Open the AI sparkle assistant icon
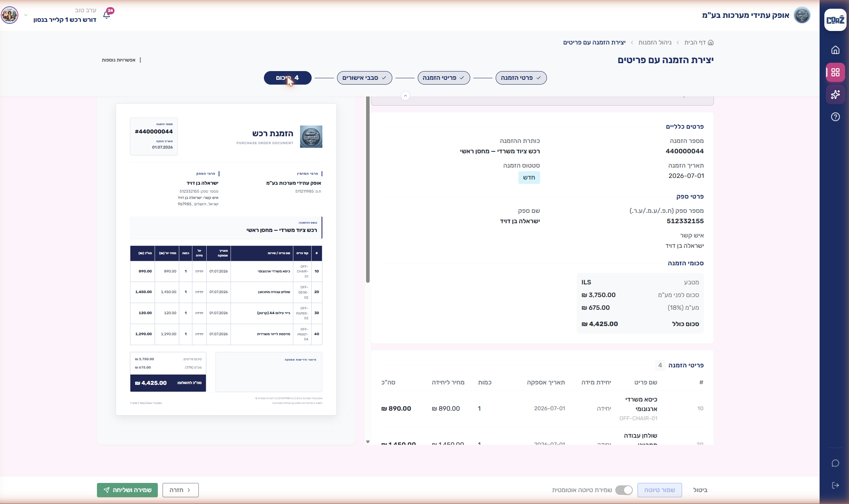This screenshot has height=504, width=849. pos(835,95)
